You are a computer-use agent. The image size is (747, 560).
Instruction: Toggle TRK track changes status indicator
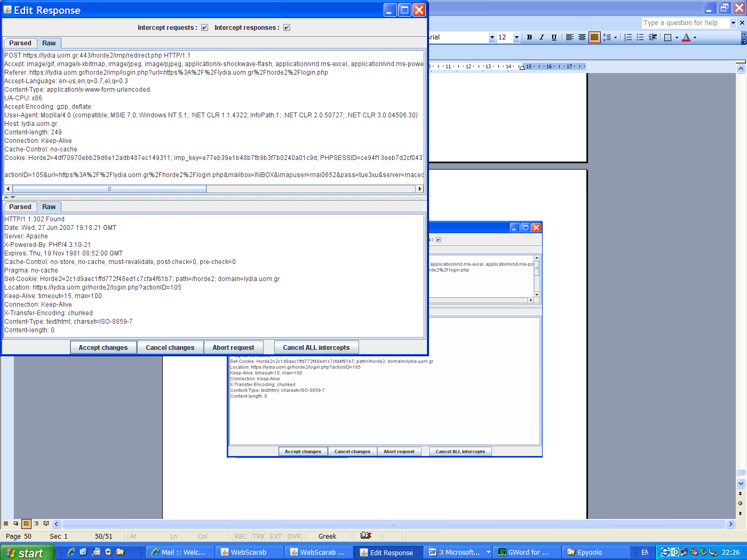tap(259, 536)
